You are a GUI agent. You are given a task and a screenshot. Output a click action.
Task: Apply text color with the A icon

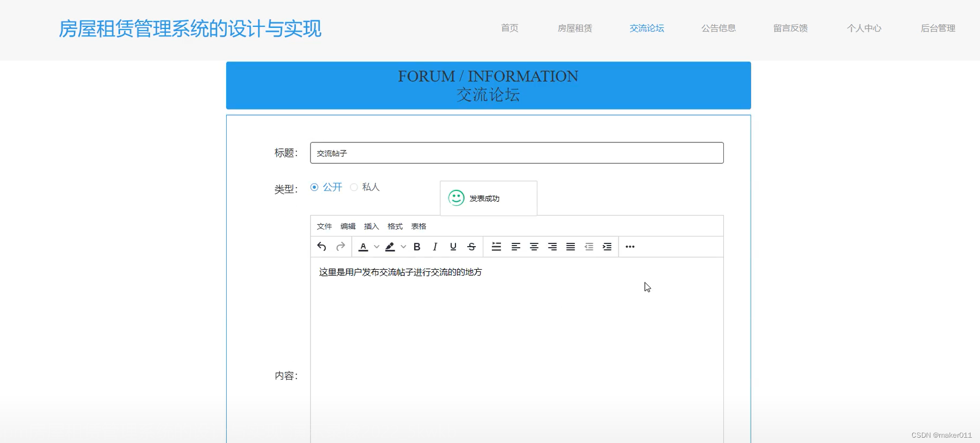[363, 247]
